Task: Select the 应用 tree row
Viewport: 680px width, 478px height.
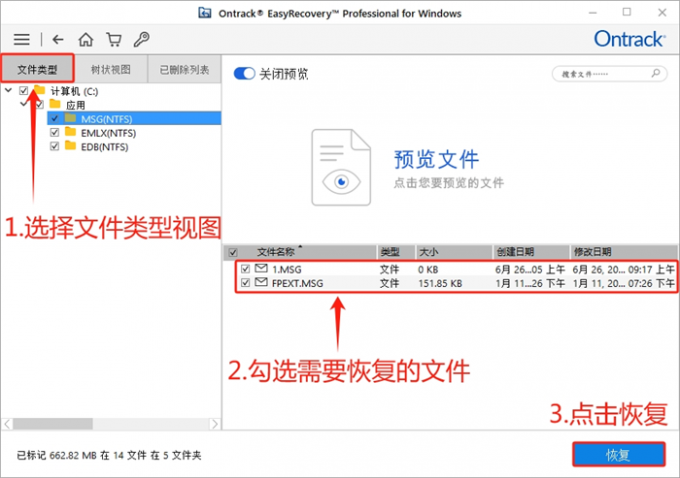Action: click(x=75, y=105)
